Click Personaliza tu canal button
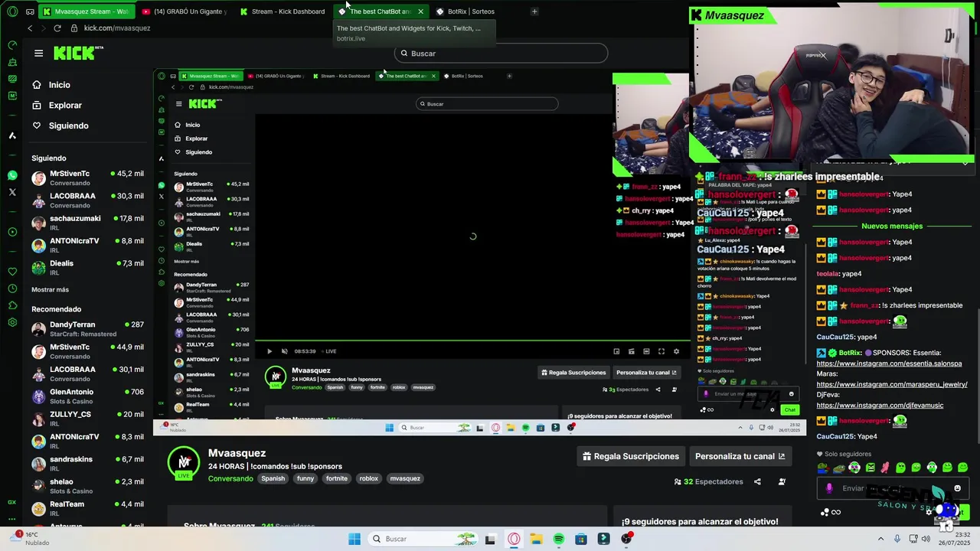This screenshot has height=551, width=980. tap(740, 456)
